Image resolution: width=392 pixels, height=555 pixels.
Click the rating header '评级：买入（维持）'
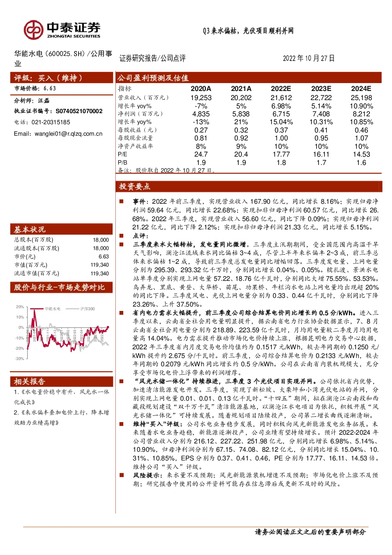pos(62,78)
